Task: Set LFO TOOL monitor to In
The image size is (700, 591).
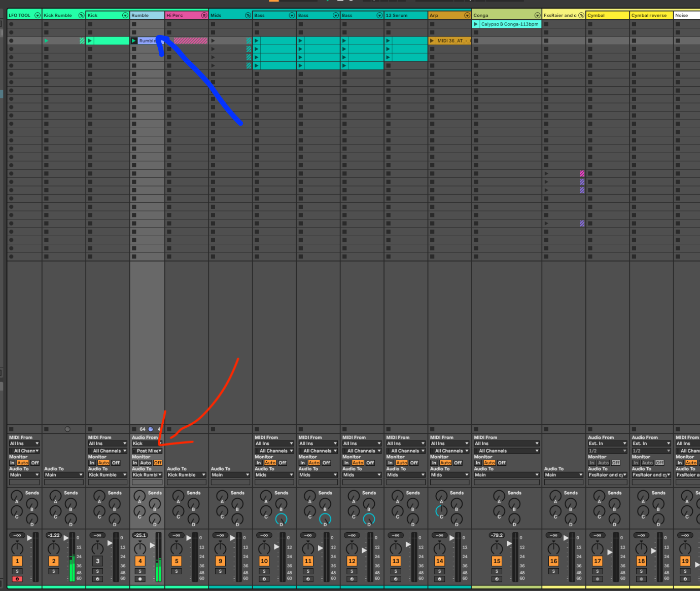Action: [x=12, y=463]
